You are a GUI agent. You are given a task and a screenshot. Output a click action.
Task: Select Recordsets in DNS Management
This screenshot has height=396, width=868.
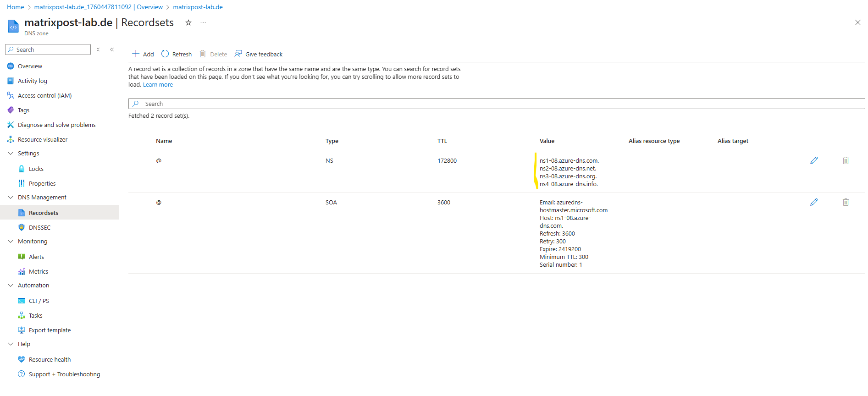pyautogui.click(x=60, y=213)
